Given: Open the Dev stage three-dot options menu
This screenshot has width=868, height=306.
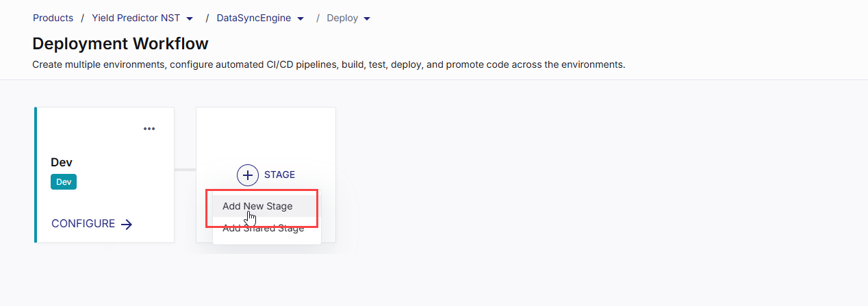Looking at the screenshot, I should click(149, 129).
